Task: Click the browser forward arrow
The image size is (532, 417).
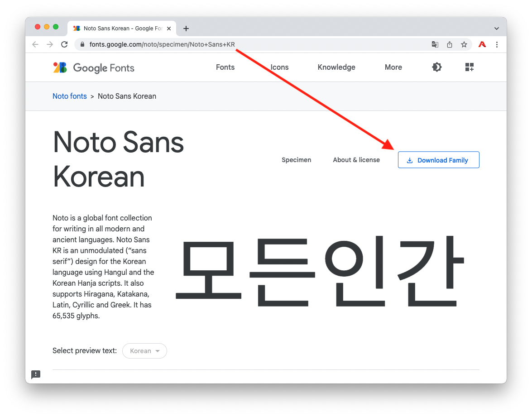Action: [50, 44]
